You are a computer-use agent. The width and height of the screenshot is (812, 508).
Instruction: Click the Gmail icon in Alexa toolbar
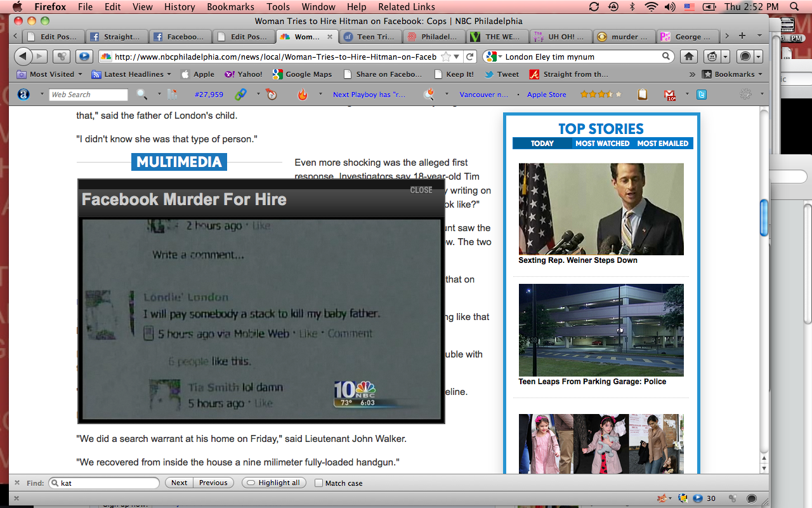click(670, 95)
